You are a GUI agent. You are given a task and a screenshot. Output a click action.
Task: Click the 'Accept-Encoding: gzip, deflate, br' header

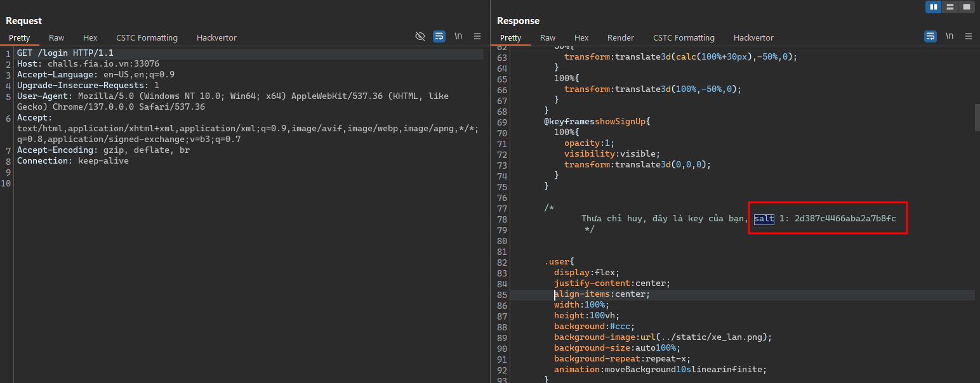[103, 150]
